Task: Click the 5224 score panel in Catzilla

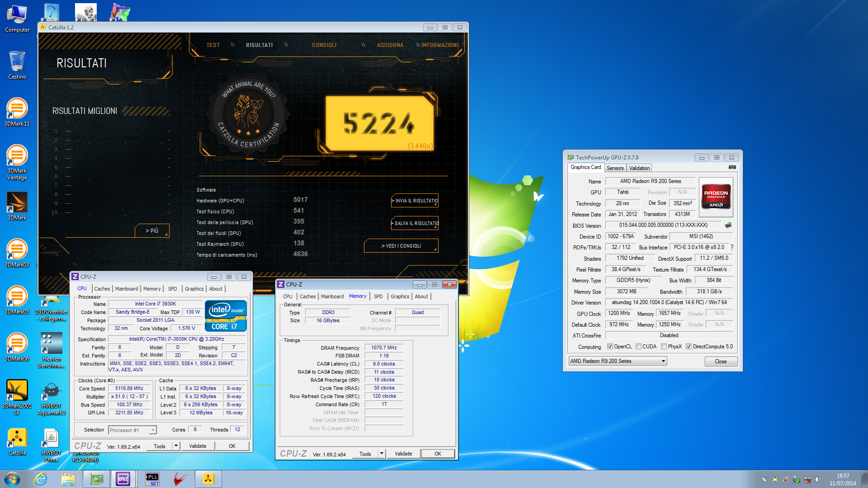Action: (x=380, y=123)
